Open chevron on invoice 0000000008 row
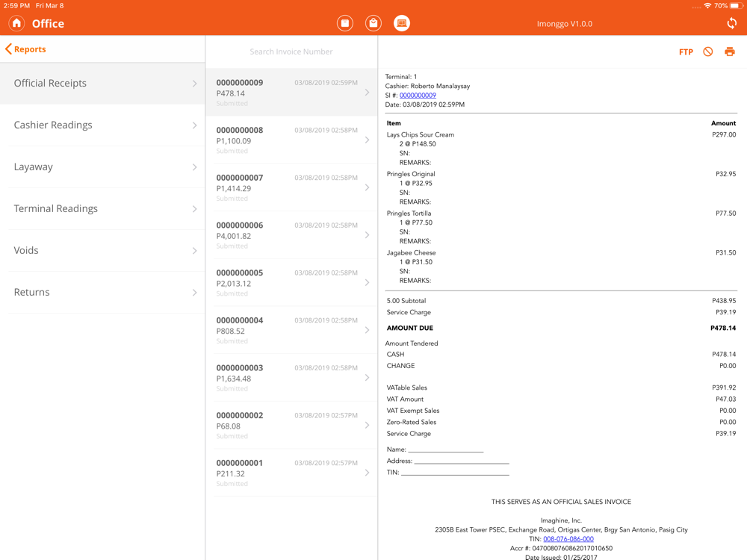747x560 pixels. [x=367, y=140]
